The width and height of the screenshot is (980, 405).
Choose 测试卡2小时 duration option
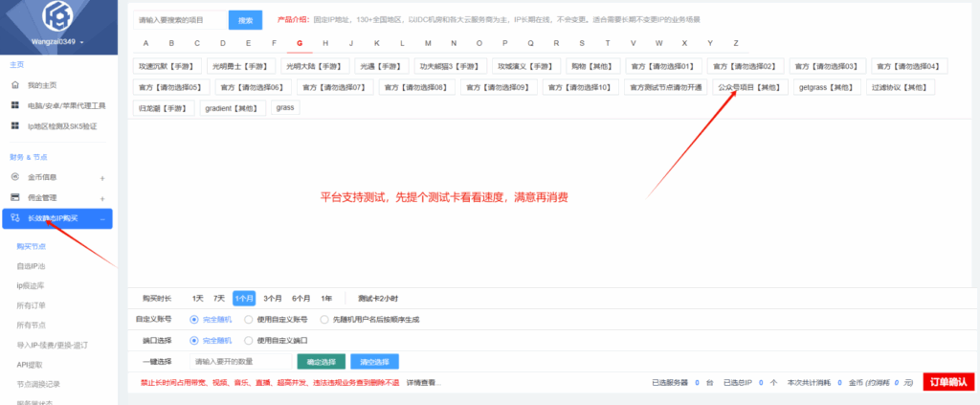(377, 298)
